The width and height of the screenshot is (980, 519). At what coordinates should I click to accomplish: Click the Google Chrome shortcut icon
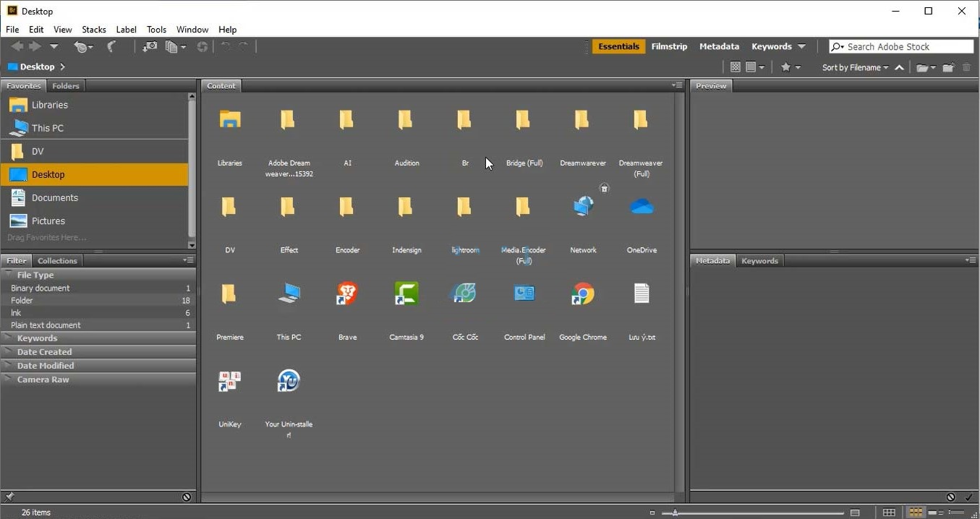pyautogui.click(x=583, y=293)
